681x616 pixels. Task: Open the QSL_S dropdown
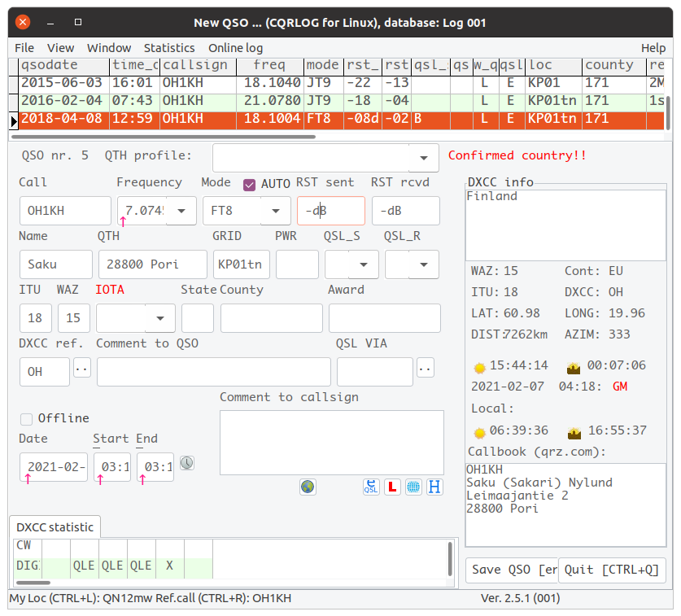pos(364,264)
